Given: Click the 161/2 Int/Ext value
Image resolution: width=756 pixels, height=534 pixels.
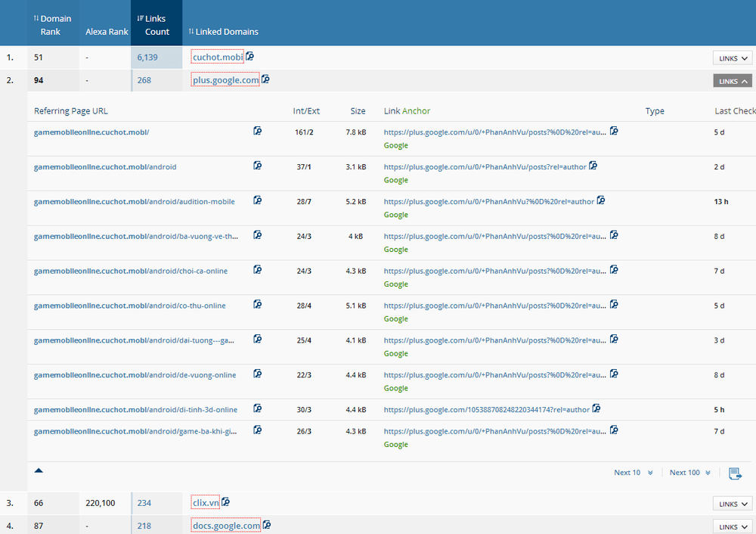Looking at the screenshot, I should pos(304,132).
